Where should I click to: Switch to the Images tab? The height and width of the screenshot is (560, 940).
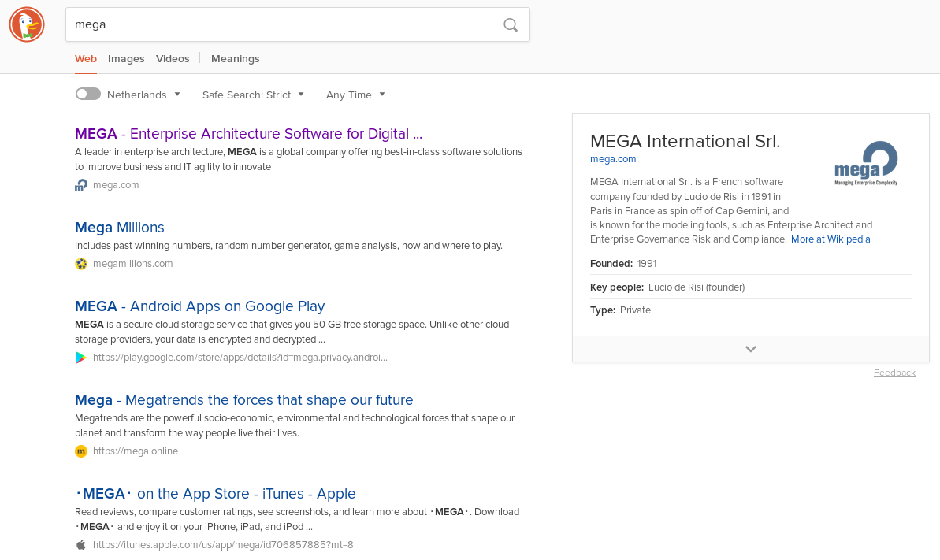click(x=126, y=59)
